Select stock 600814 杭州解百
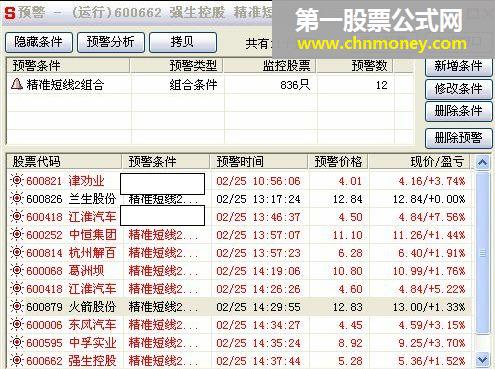 (x=71, y=253)
